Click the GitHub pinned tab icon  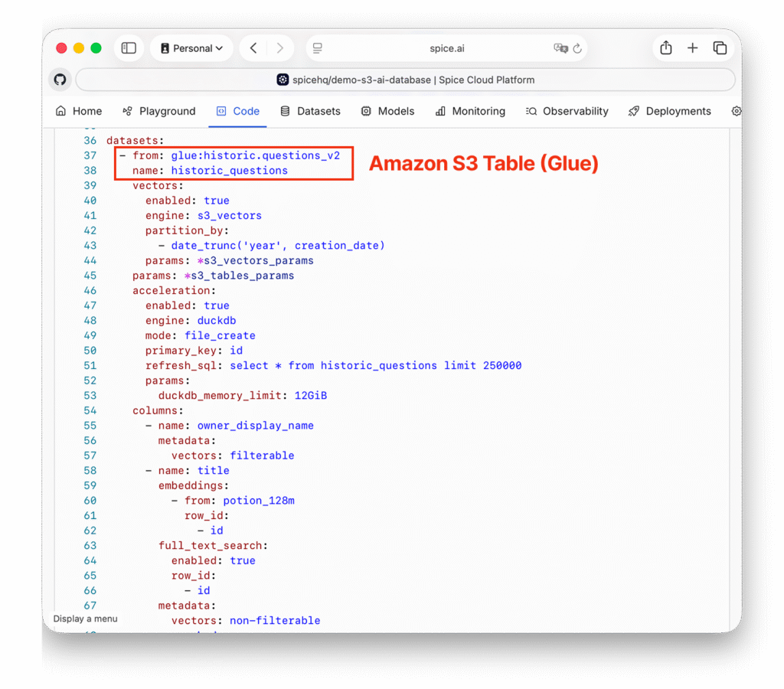(x=60, y=80)
